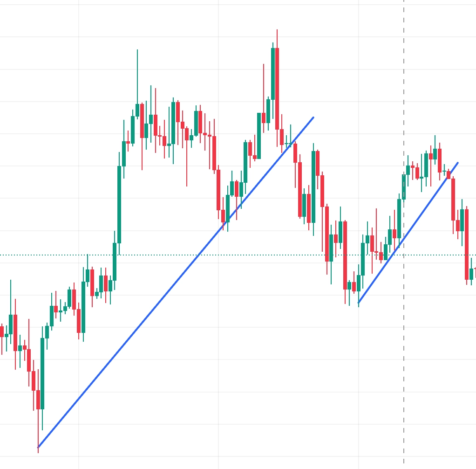Click the top endpoint of long trend line

tap(313, 117)
